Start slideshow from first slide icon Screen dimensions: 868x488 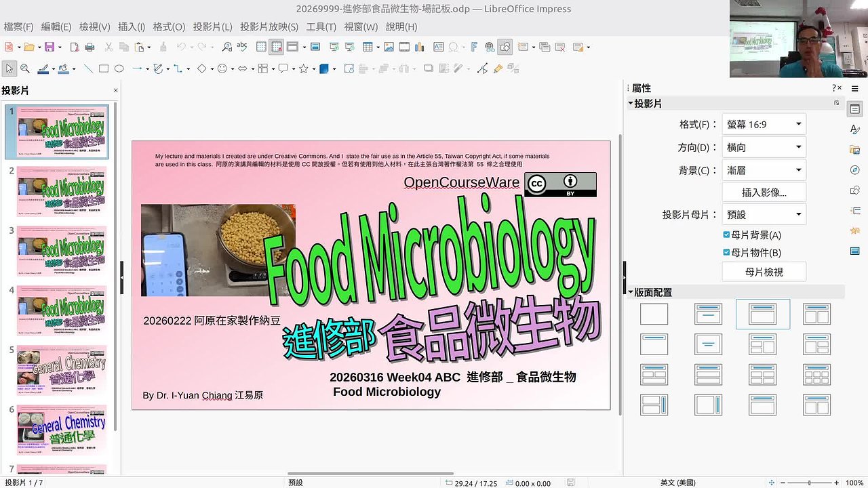point(334,47)
